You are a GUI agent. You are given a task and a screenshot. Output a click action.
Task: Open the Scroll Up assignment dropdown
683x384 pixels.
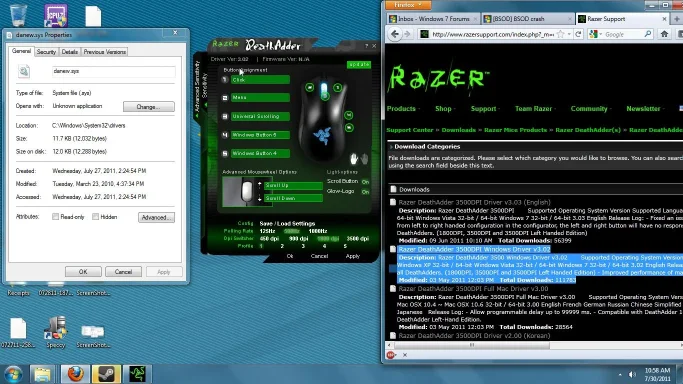click(x=293, y=185)
